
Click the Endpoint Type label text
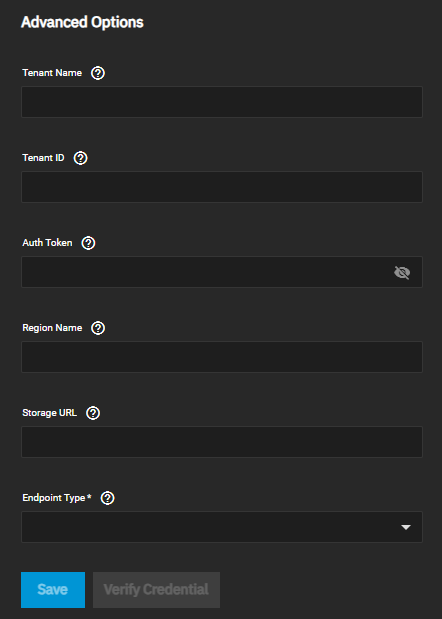pos(54,498)
